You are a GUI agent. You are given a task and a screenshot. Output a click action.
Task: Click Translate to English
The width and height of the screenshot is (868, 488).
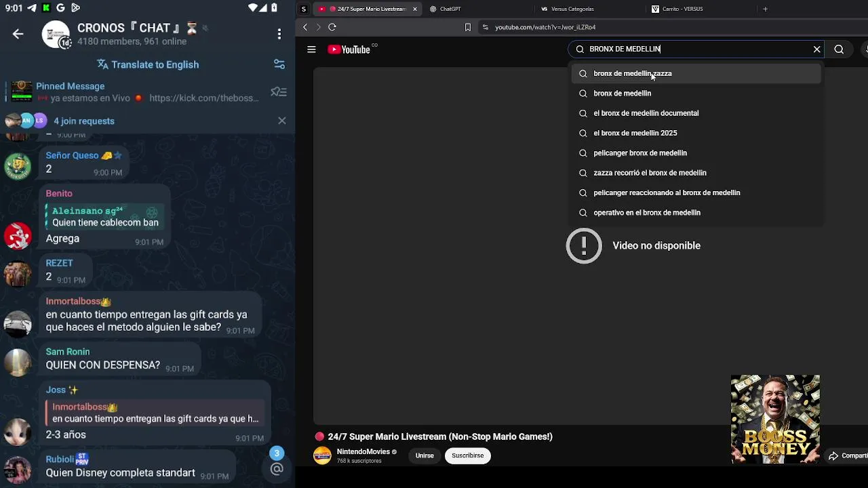[148, 64]
